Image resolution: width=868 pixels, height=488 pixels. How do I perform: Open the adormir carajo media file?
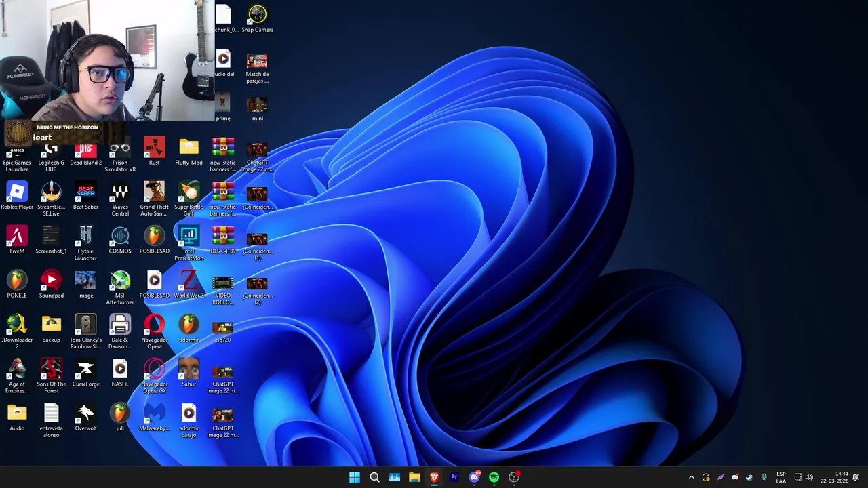[189, 421]
